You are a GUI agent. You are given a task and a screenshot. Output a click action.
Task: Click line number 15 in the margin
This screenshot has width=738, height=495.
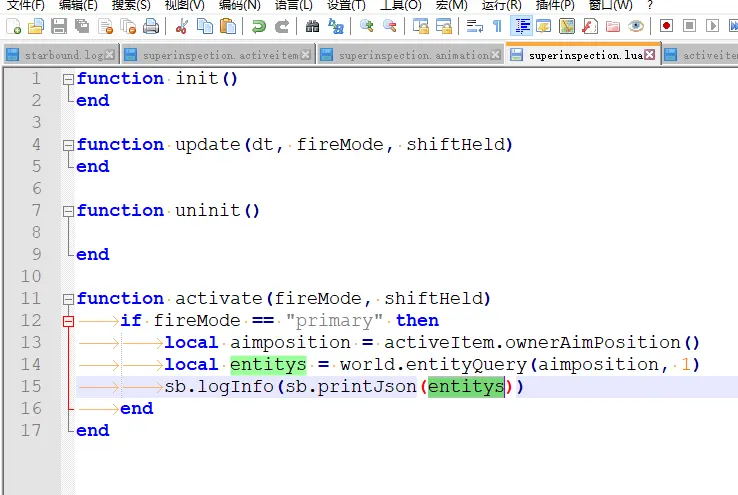[31, 386]
